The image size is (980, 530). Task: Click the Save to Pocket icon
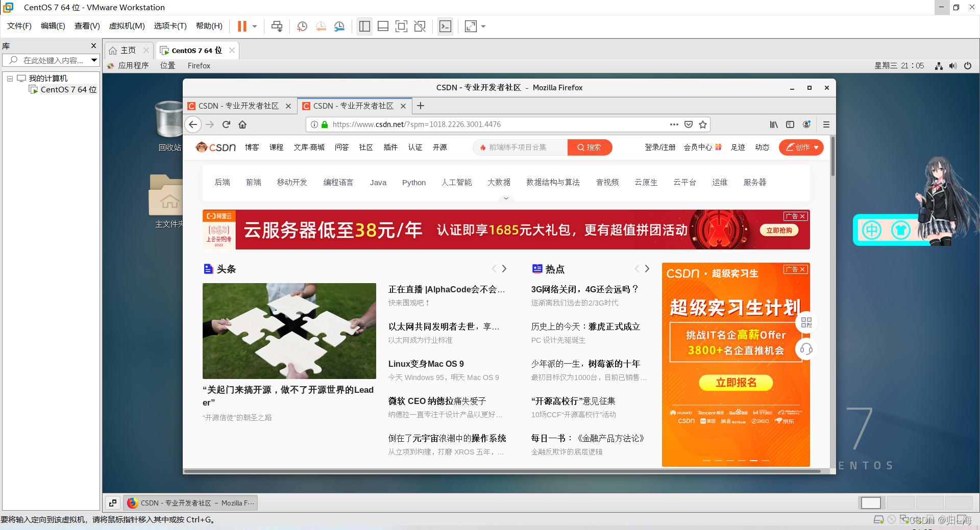(x=689, y=124)
